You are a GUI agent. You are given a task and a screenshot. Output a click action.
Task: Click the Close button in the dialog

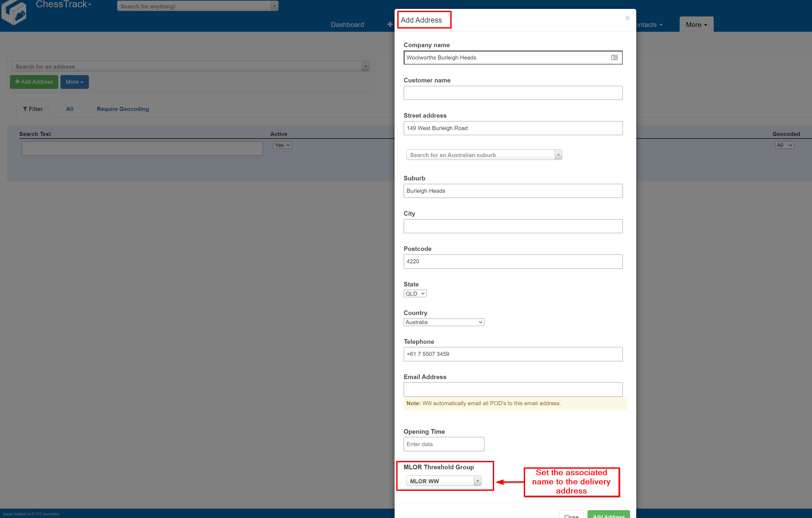click(571, 515)
